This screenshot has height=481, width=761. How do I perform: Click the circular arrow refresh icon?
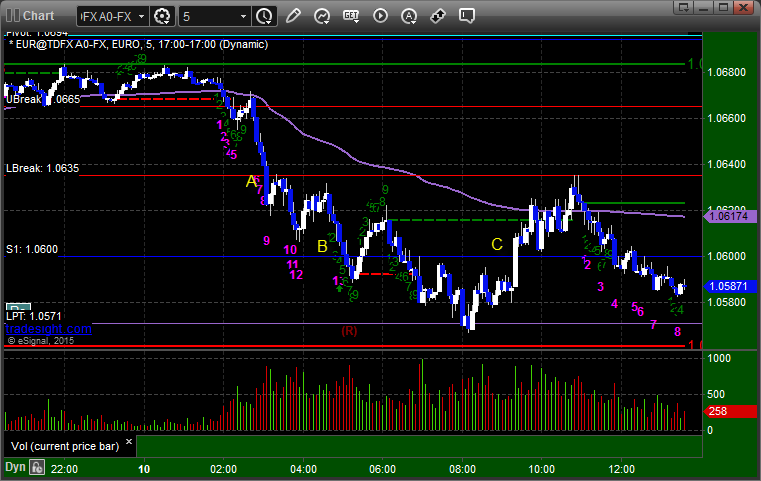click(322, 16)
